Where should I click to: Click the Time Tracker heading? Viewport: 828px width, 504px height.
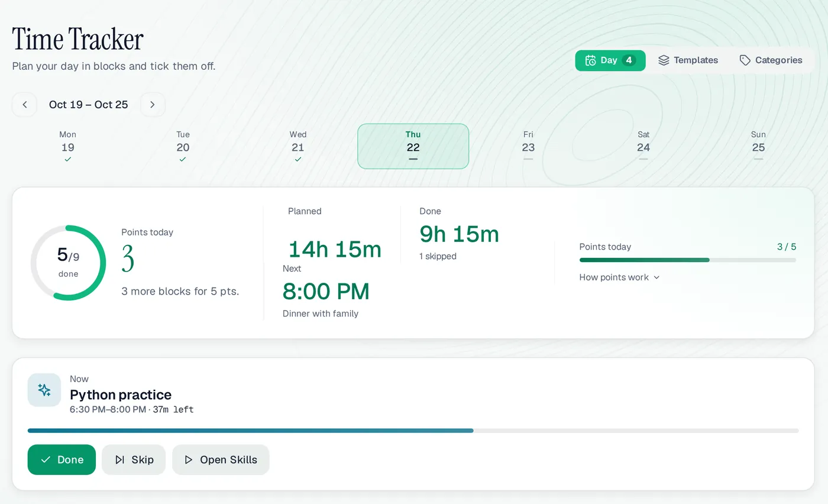pyautogui.click(x=77, y=39)
